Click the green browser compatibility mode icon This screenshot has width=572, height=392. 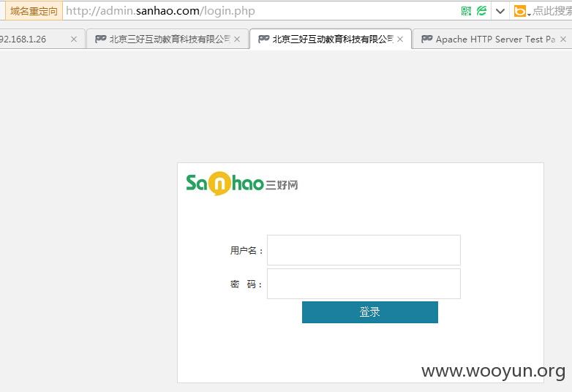point(481,11)
